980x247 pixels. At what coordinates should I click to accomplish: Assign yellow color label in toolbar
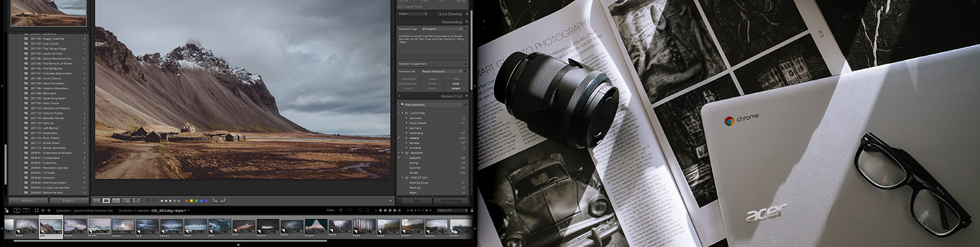(191, 201)
